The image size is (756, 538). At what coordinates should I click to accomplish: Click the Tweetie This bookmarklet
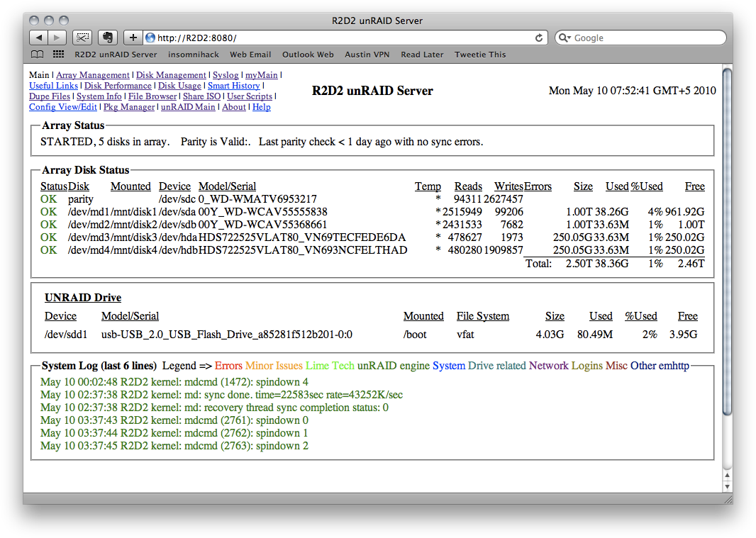point(480,55)
